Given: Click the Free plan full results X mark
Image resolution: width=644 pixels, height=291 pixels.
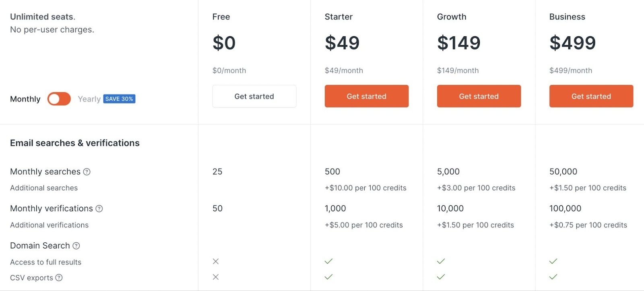Looking at the screenshot, I should coord(216,262).
